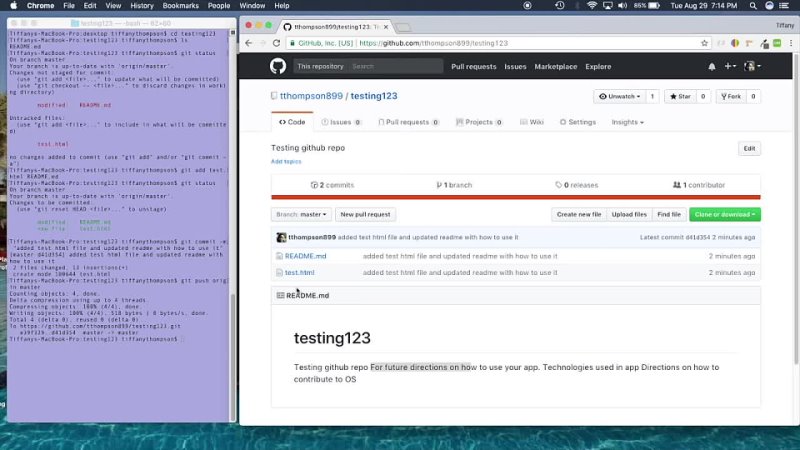Open the File menu
This screenshot has width=800, height=450.
69,6
